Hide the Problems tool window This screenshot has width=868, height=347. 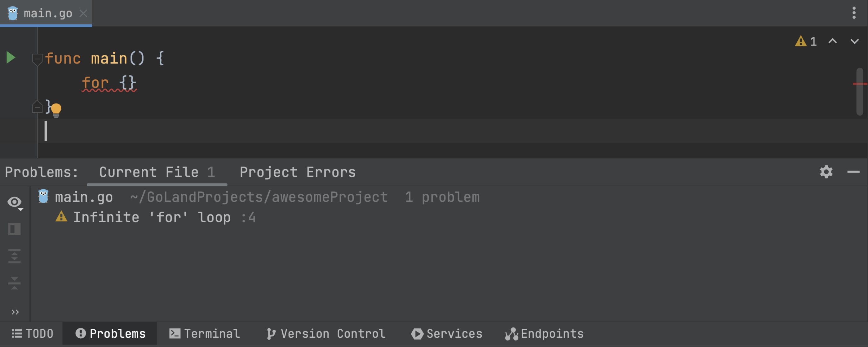(853, 172)
